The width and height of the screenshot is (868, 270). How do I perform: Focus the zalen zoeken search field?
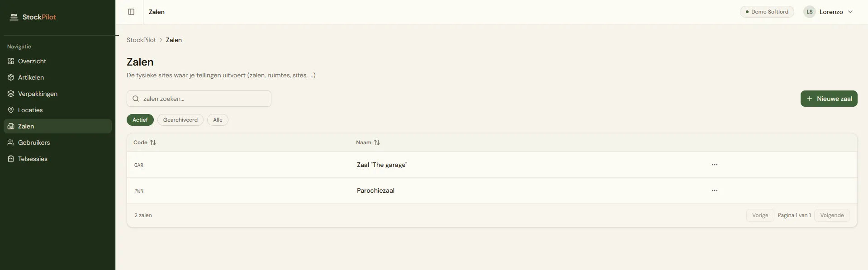pyautogui.click(x=199, y=99)
